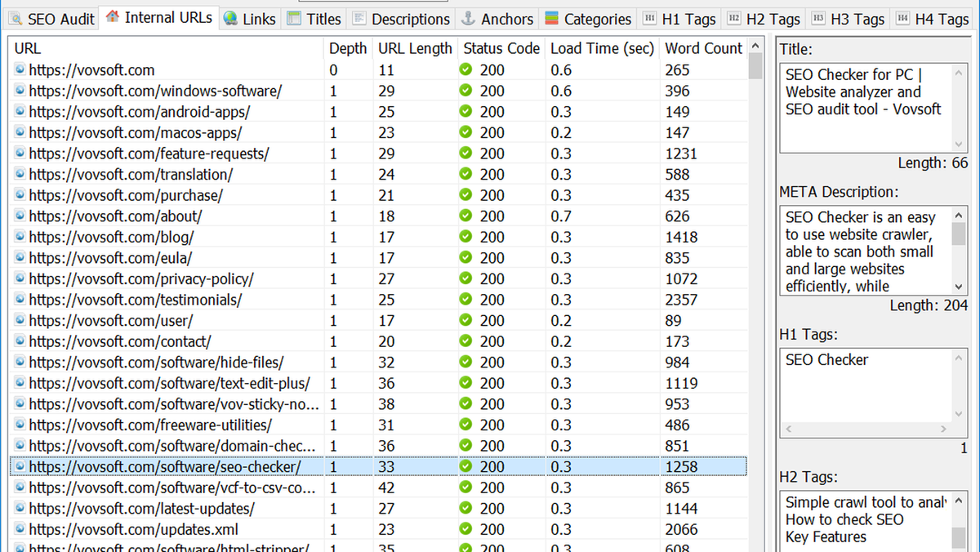980x552 pixels.
Task: Select the Internal URLs tab
Action: [159, 17]
